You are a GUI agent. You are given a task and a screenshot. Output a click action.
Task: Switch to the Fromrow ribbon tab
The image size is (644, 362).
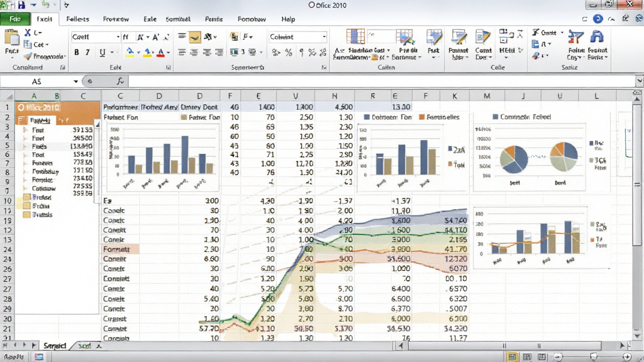click(116, 19)
